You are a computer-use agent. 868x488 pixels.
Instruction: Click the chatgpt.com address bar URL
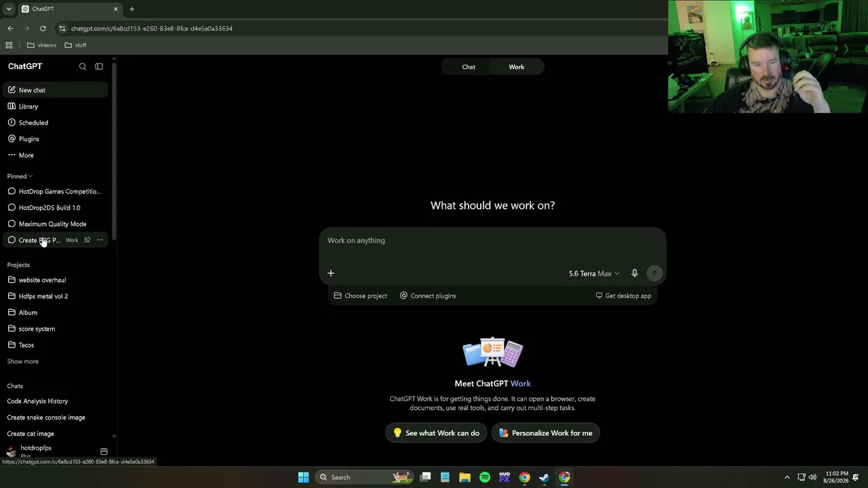(152, 28)
